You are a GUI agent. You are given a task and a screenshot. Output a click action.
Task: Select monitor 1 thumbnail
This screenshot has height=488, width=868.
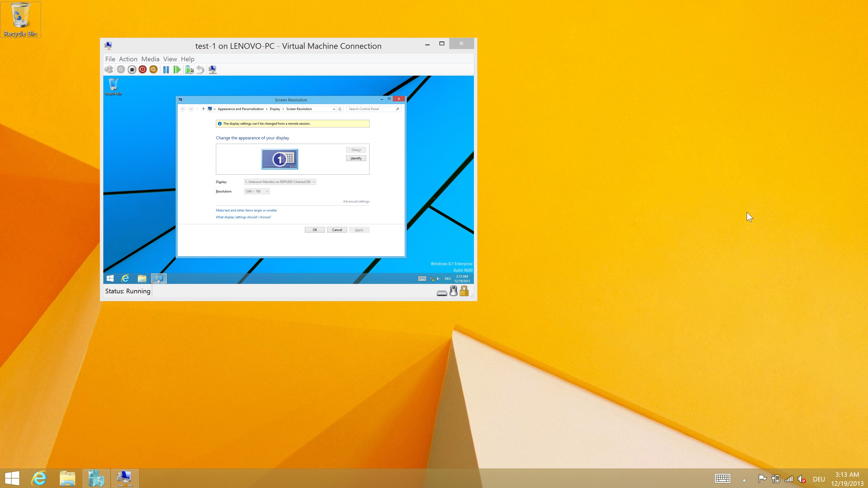pyautogui.click(x=280, y=159)
